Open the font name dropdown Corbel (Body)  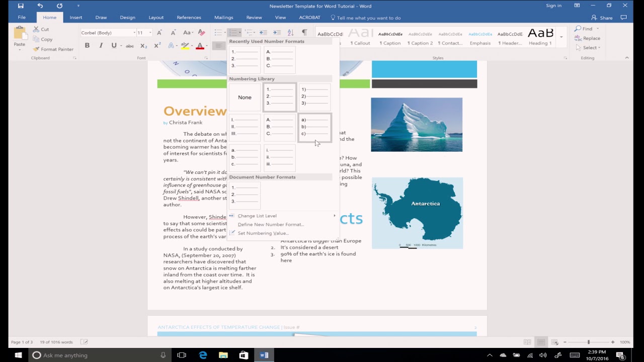pyautogui.click(x=135, y=33)
